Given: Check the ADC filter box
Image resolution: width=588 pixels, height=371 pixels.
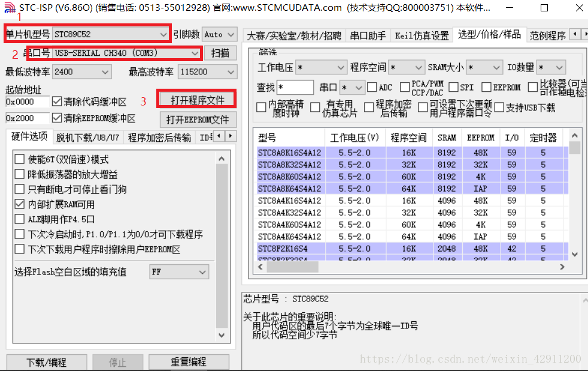Looking at the screenshot, I should point(372,87).
